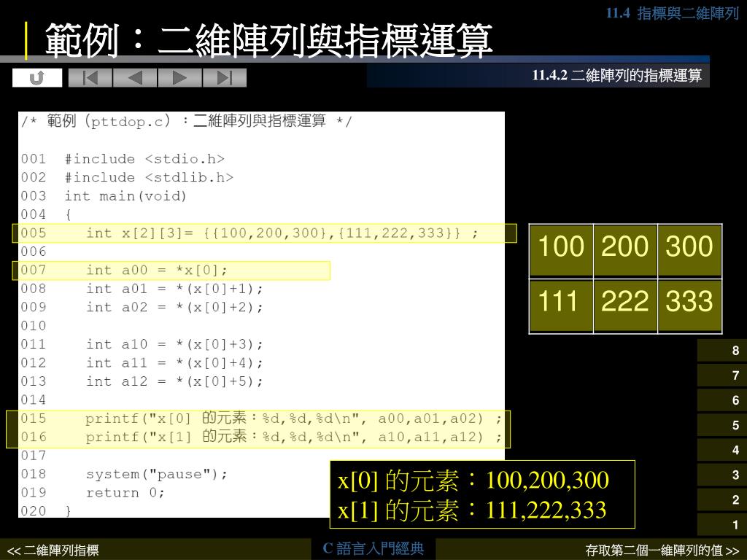Screen dimensions: 747x560
Task: Click array cell containing 333
Action: coord(689,306)
